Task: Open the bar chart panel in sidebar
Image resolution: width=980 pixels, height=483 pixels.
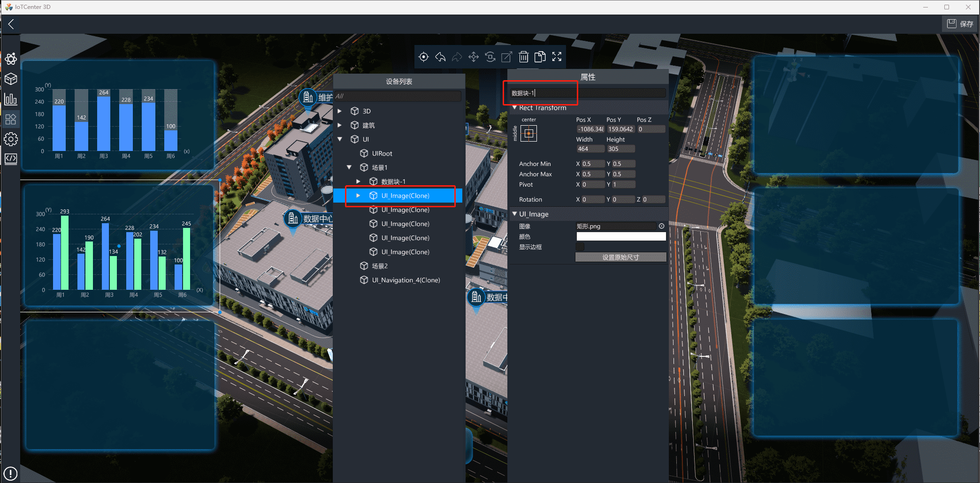Action: [x=10, y=99]
